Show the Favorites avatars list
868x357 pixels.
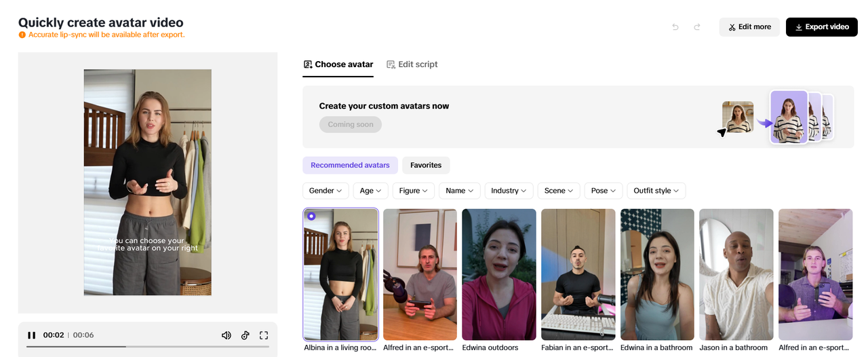[x=426, y=165]
